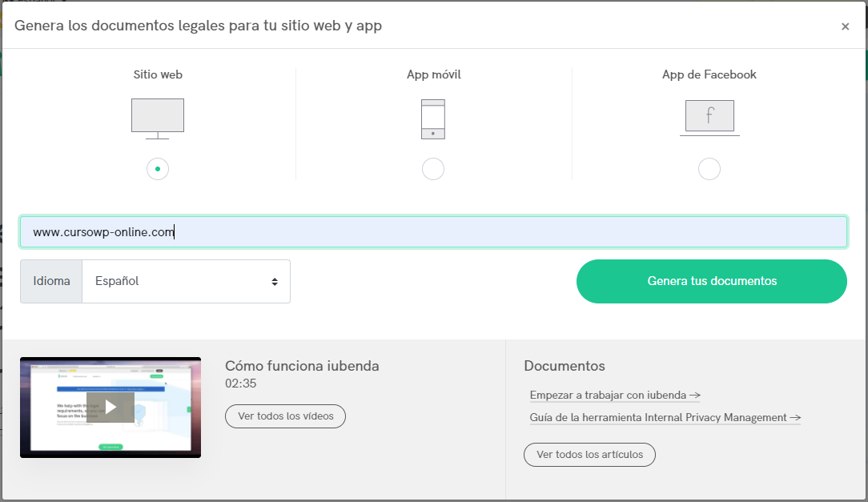Select the App móvil radio button
The height and width of the screenshot is (502, 868).
[432, 169]
